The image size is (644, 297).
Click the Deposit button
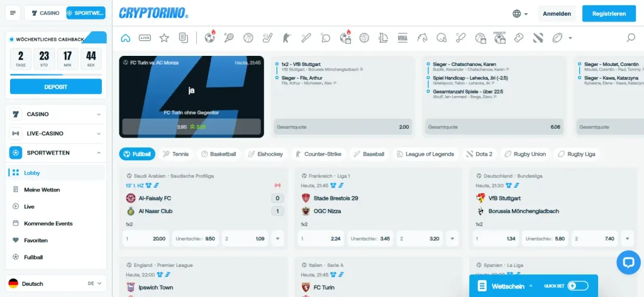pyautogui.click(x=56, y=87)
